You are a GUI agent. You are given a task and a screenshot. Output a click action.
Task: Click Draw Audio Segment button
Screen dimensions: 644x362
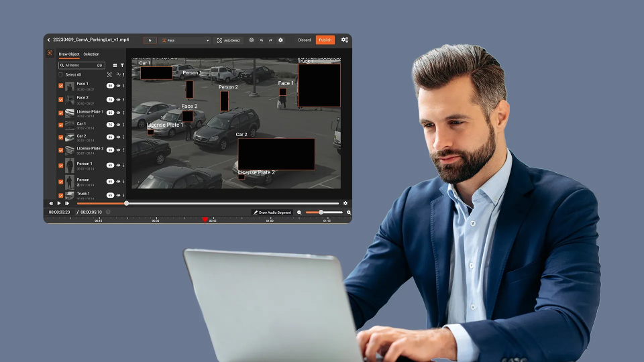tap(272, 213)
